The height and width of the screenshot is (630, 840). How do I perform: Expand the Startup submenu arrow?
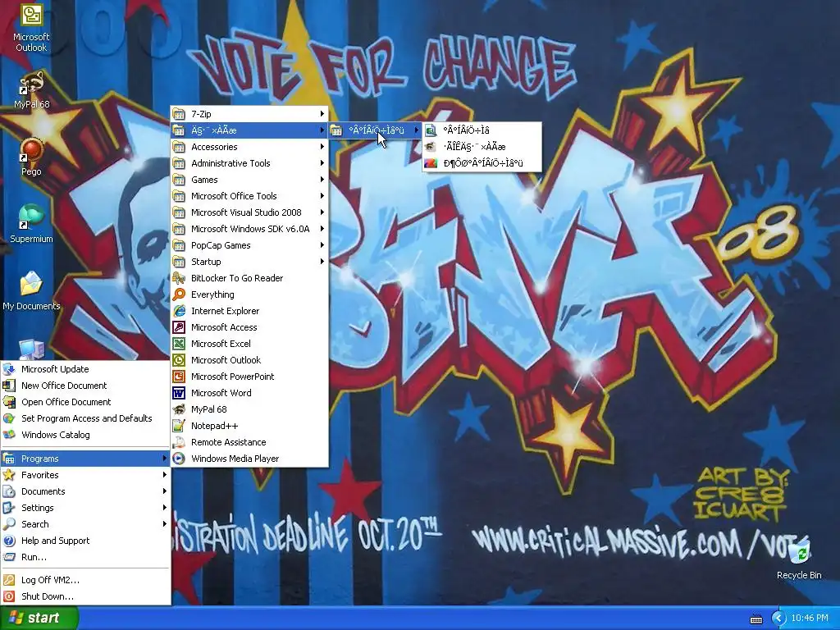pos(322,262)
